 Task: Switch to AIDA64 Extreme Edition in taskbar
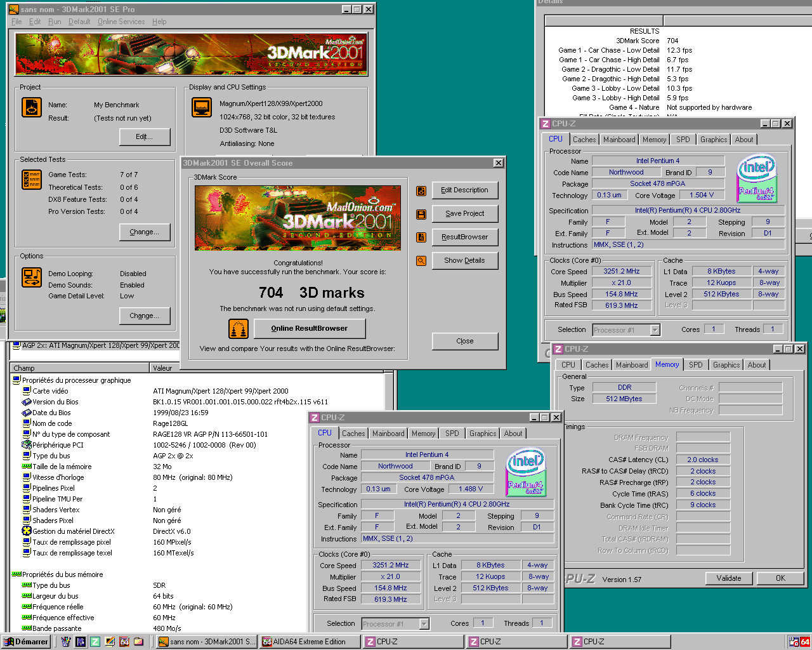pyautogui.click(x=310, y=642)
